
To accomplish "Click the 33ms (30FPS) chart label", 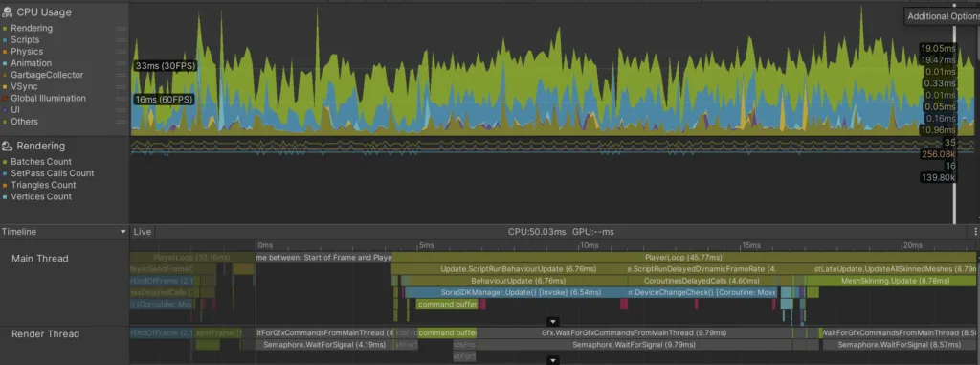I will click(166, 65).
